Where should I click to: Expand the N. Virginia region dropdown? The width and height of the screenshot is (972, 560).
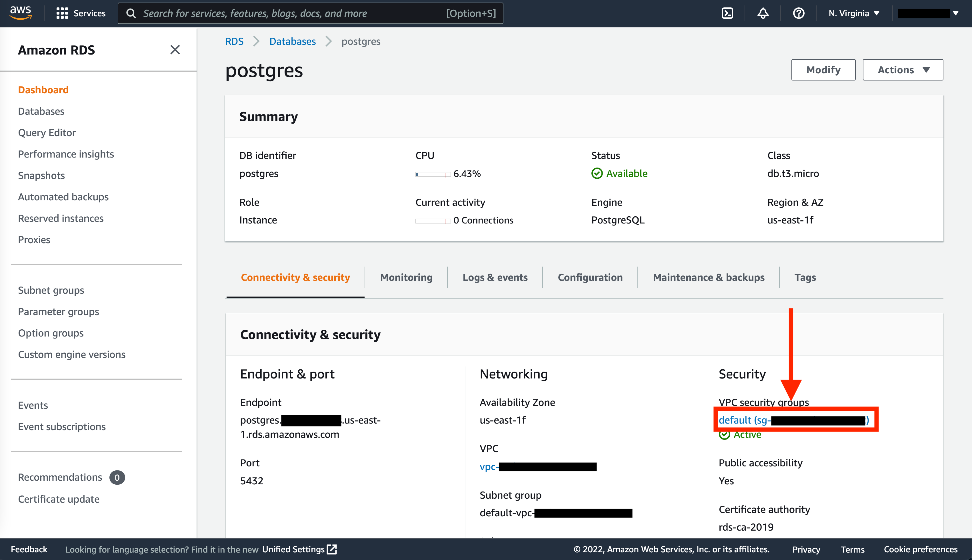point(854,13)
